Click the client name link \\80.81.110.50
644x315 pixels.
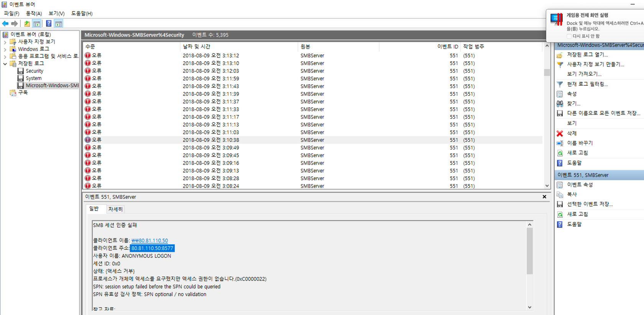[x=149, y=240]
